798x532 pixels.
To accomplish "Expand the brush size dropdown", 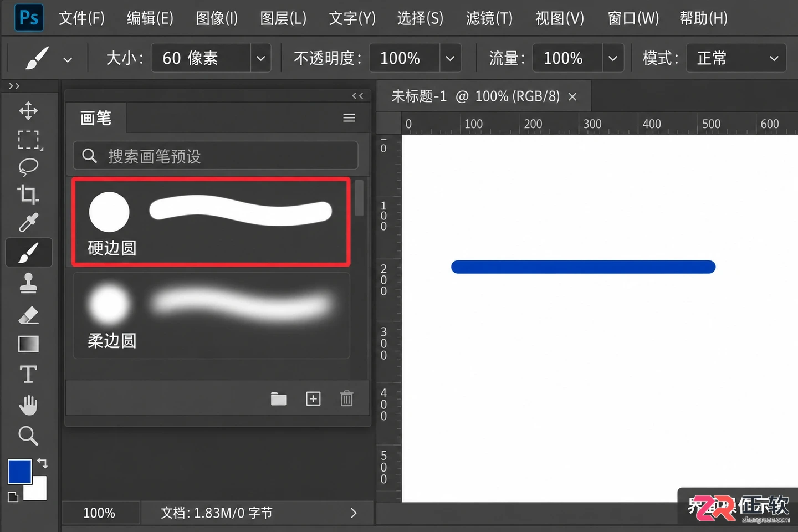I will coord(260,58).
